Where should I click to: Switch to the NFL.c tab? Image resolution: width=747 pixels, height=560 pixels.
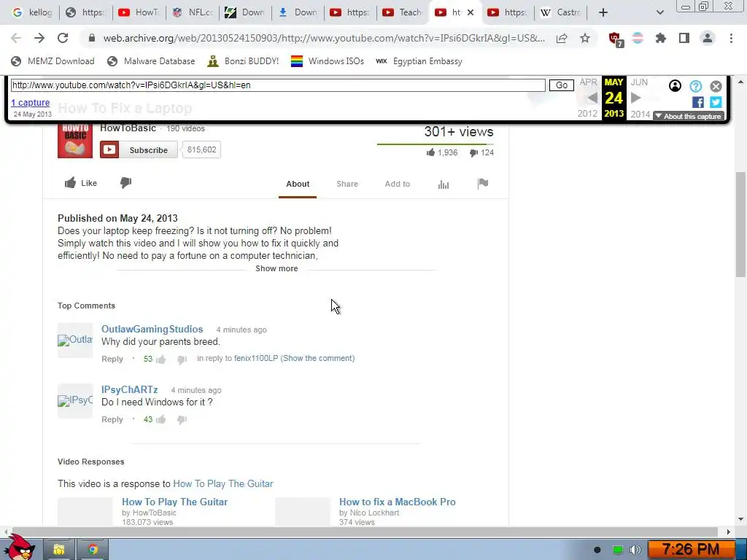pyautogui.click(x=192, y=12)
